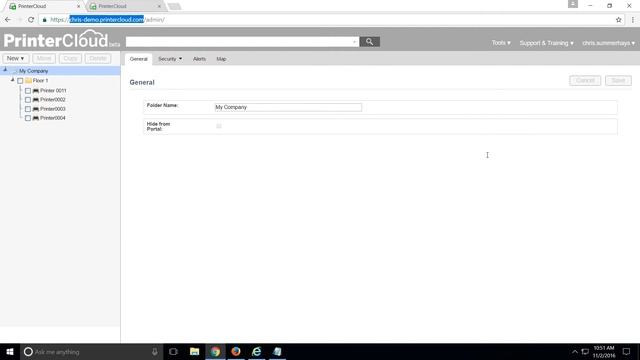
Task: Close the second PrinterCloud tab
Action: pyautogui.click(x=159, y=6)
